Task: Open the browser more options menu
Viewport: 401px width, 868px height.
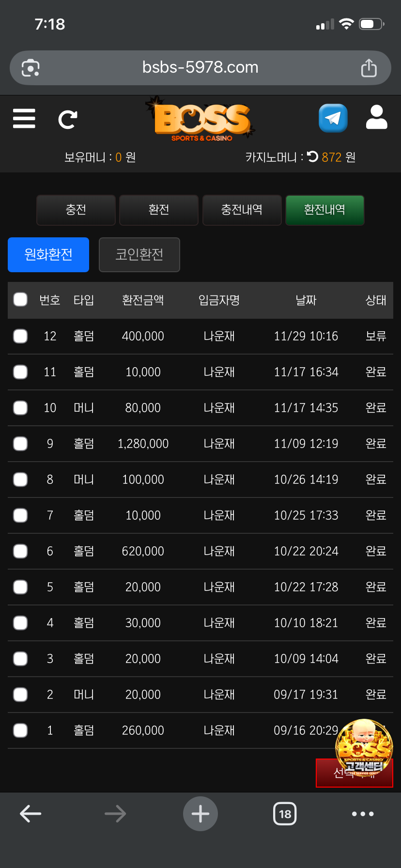Action: (363, 814)
